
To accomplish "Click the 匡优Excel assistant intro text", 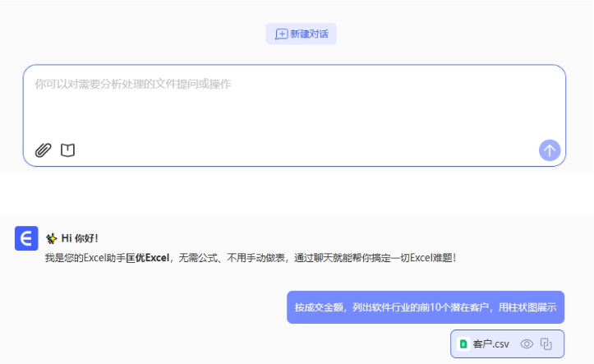I will [250, 258].
